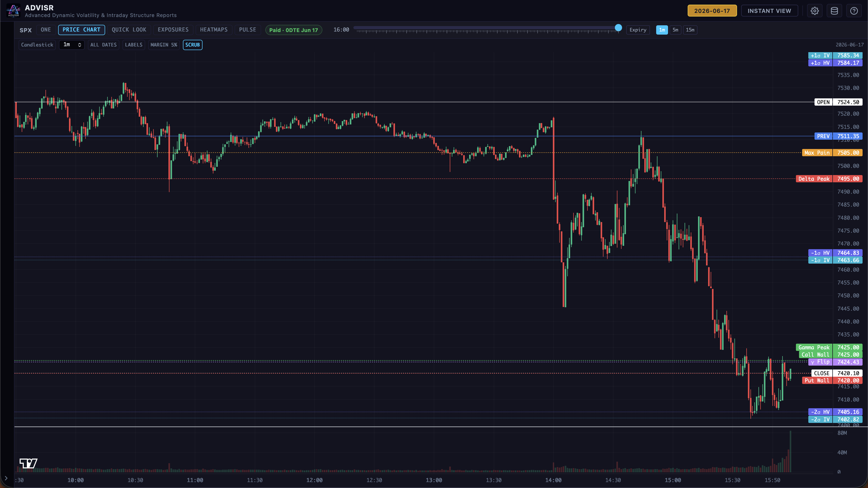Select the 15m scrub interval

click(x=690, y=30)
